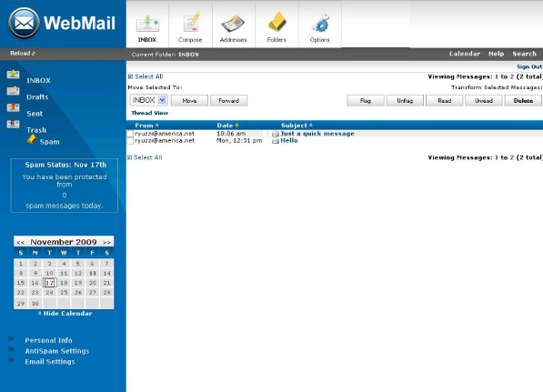The height and width of the screenshot is (392, 543).
Task: Open the Folders icon
Action: (x=277, y=23)
